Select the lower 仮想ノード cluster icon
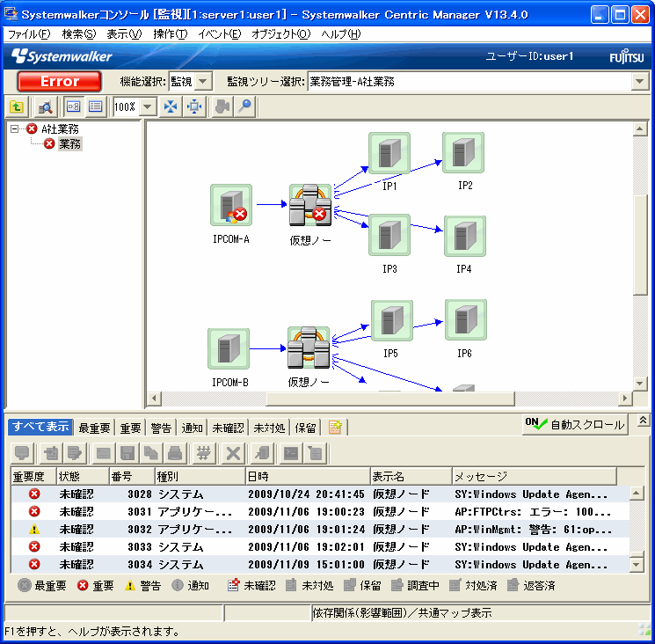The height and width of the screenshot is (644, 655). [309, 348]
